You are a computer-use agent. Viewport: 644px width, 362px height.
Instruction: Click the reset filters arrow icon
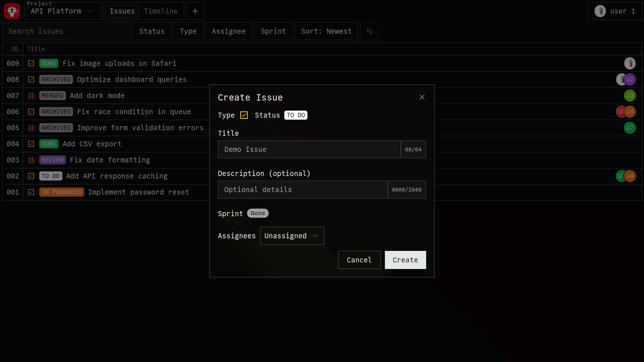pyautogui.click(x=369, y=31)
